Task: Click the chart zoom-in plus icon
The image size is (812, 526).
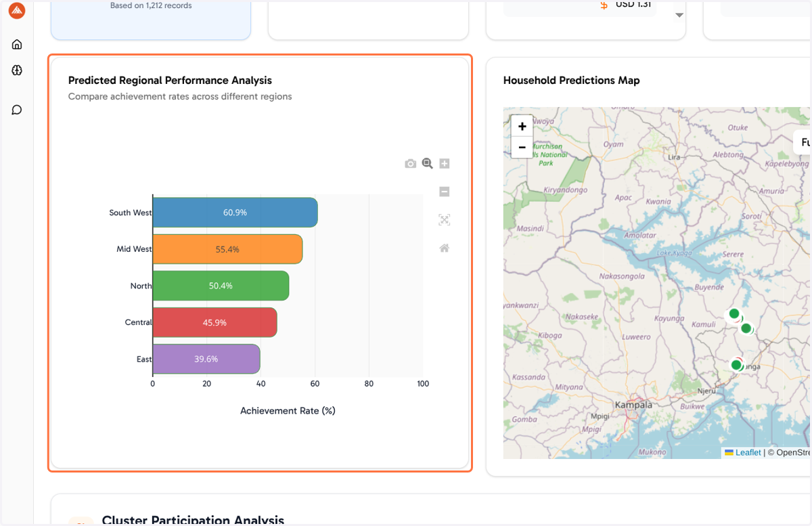Action: (445, 163)
